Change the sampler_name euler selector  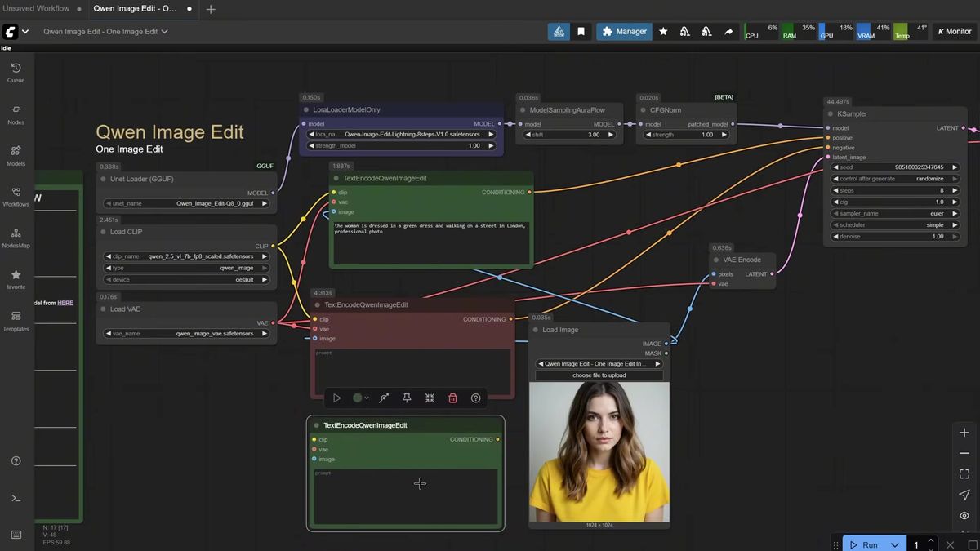(895, 213)
